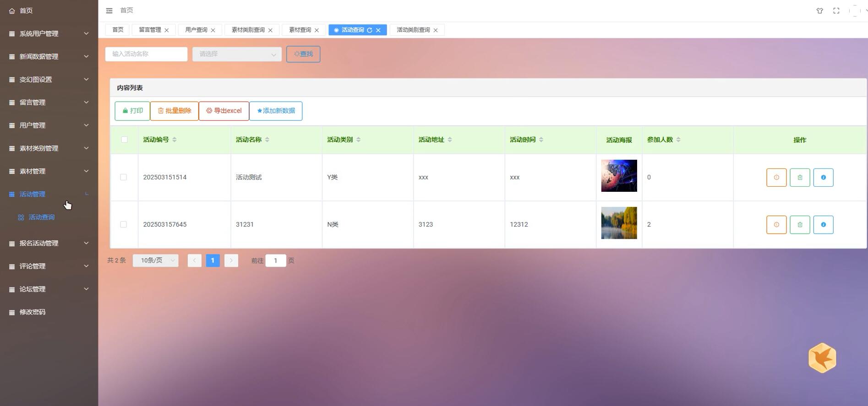
Task: Collapse 活动管理 sidebar menu
Action: [x=49, y=194]
